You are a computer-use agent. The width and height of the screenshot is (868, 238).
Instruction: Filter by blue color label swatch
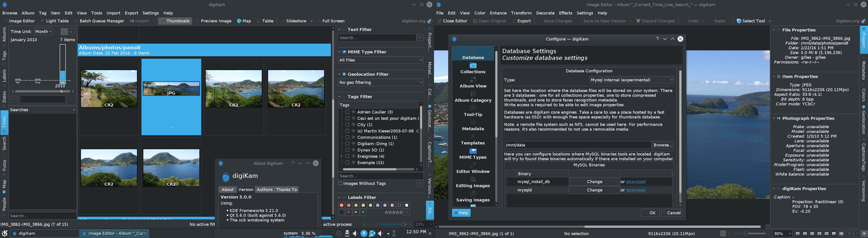click(378, 205)
